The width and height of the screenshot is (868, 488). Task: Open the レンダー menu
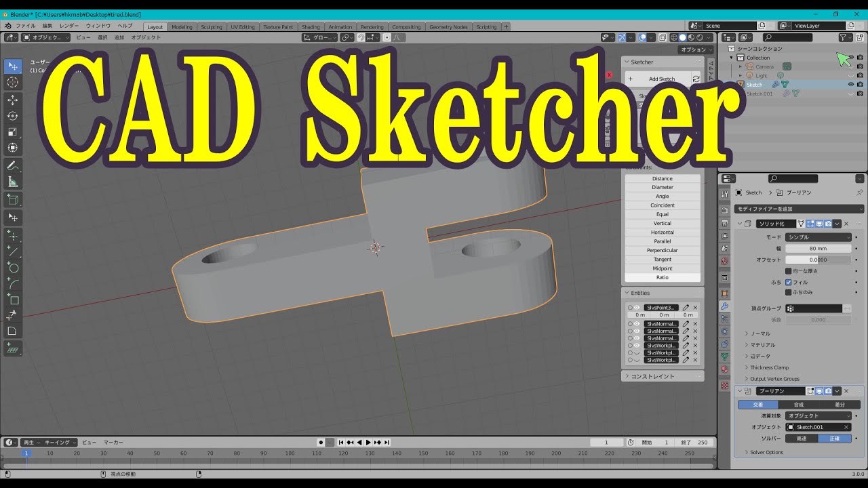(69, 26)
